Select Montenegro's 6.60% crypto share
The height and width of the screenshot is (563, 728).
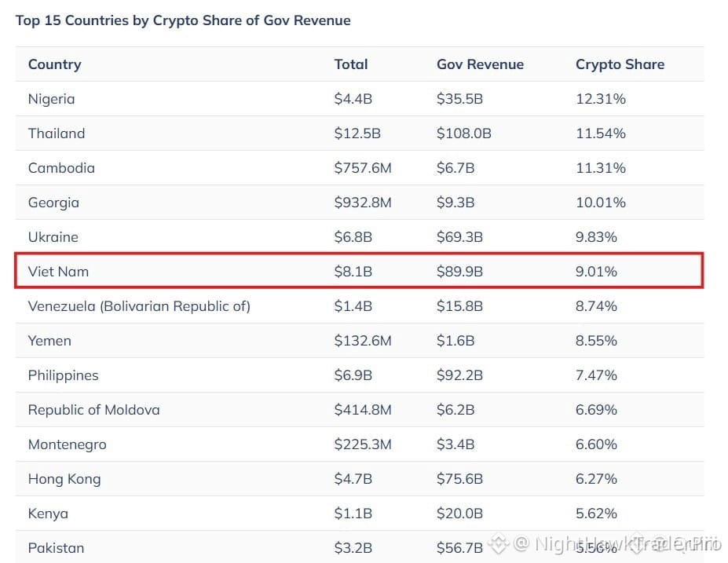(596, 444)
